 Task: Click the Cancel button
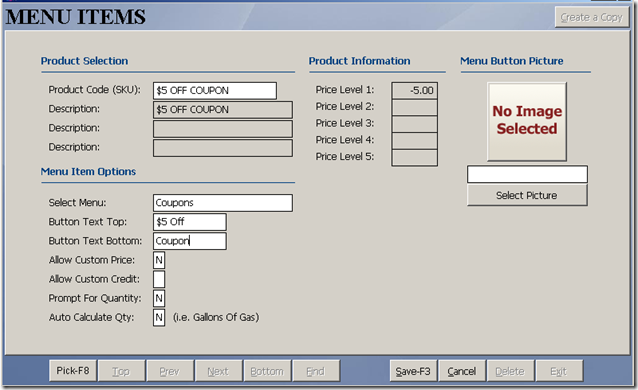[462, 371]
